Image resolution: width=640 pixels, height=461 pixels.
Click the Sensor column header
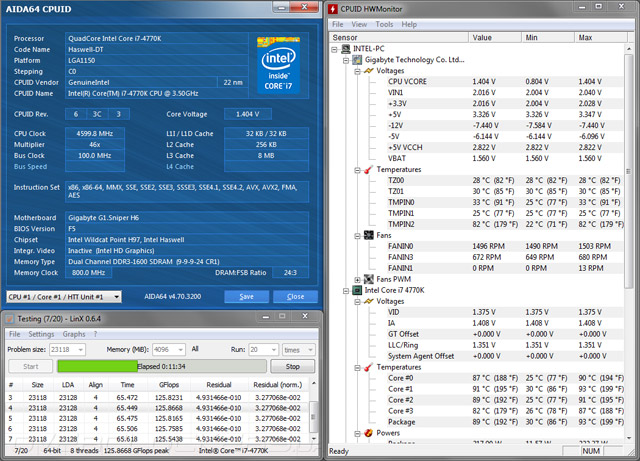[398, 38]
